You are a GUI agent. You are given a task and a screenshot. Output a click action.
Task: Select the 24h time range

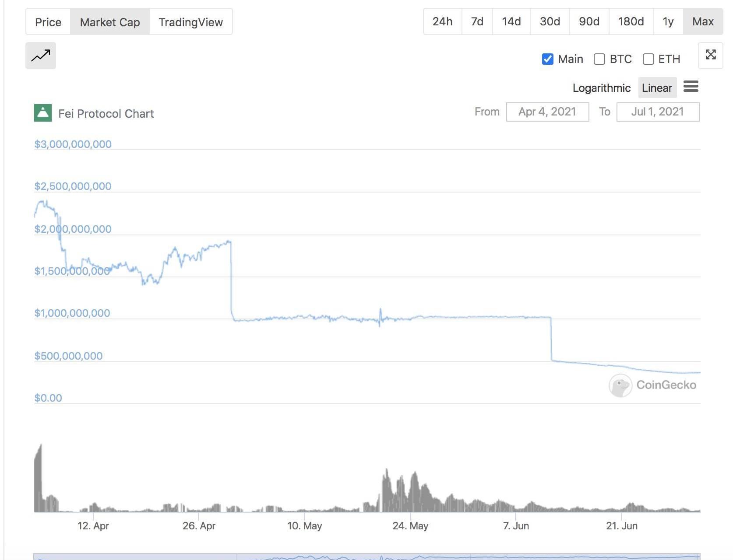pos(443,21)
